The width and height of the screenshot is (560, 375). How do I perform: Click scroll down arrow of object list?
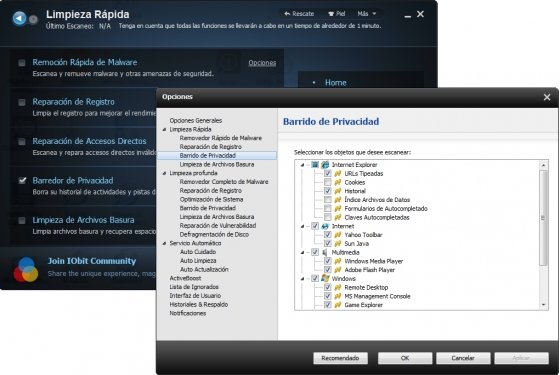[x=543, y=305]
